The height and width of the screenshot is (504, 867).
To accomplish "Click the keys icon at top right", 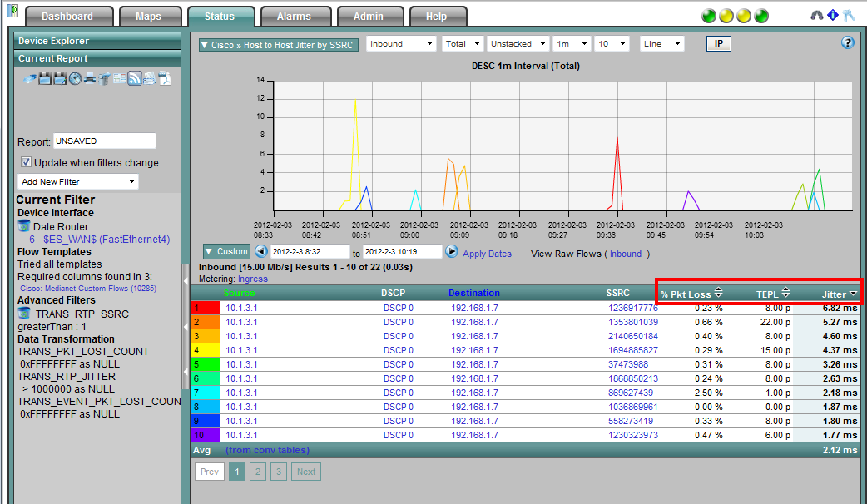I will click(848, 16).
